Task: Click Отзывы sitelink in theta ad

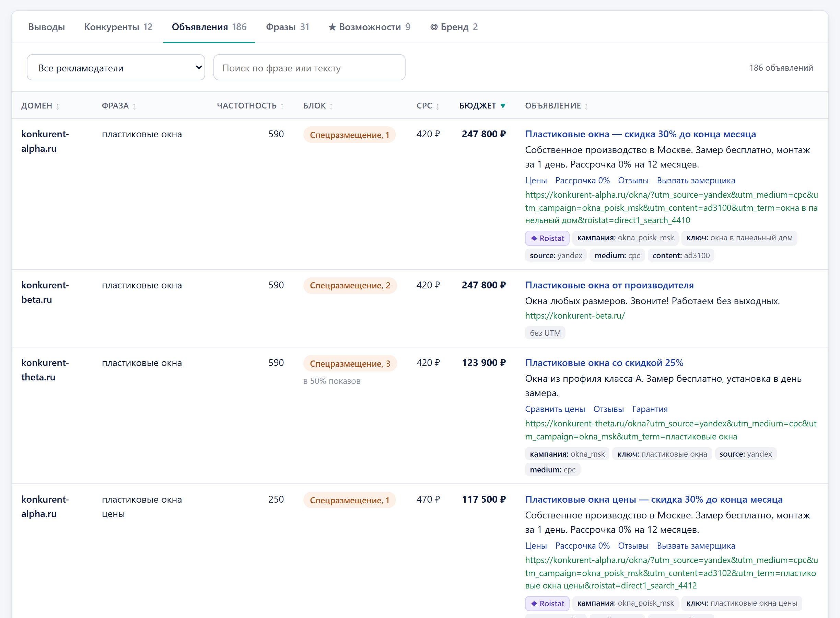Action: coord(608,409)
